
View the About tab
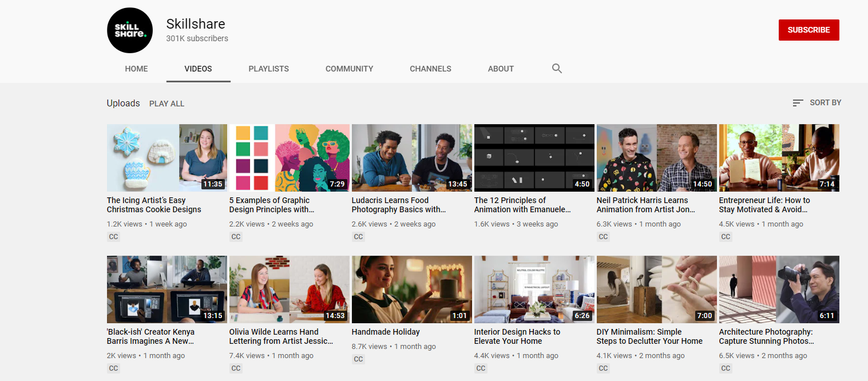point(501,69)
